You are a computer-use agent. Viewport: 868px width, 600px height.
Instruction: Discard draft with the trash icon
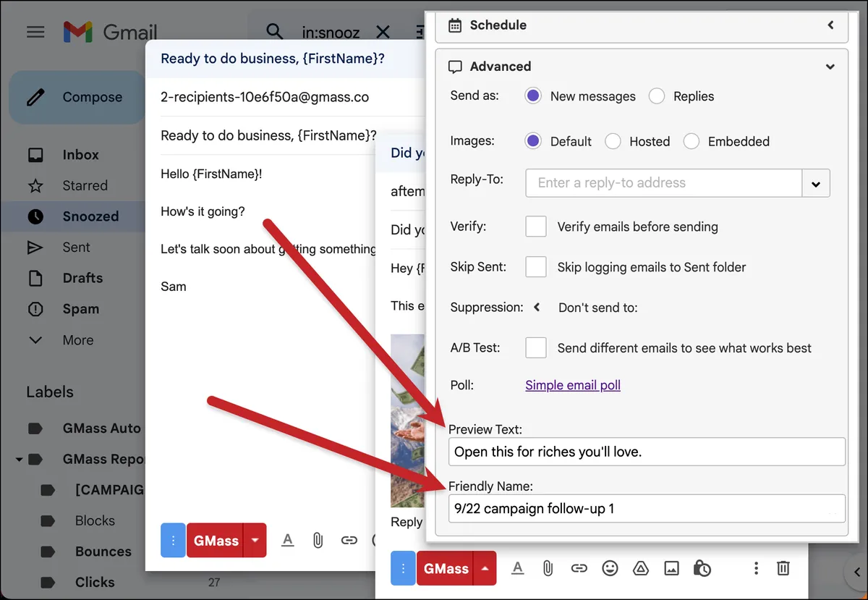pyautogui.click(x=783, y=568)
